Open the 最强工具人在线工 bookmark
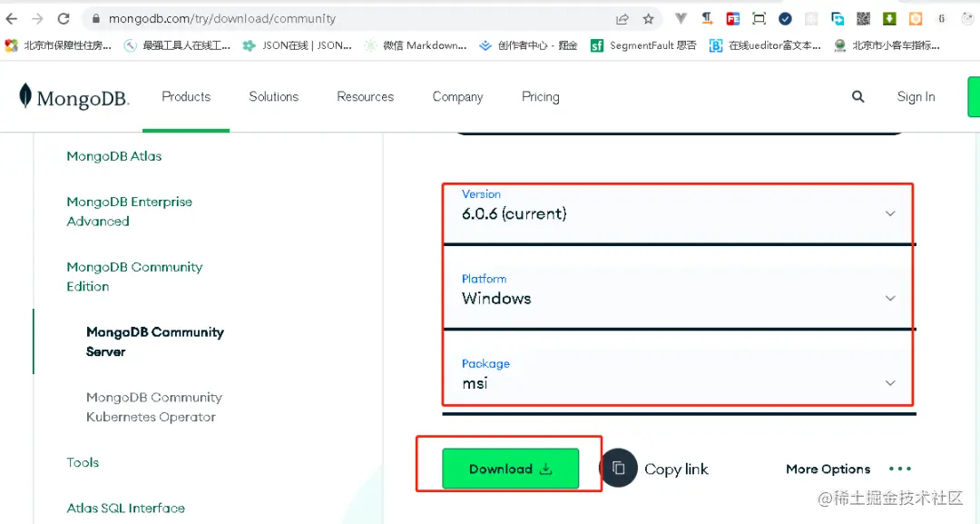980x524 pixels. (177, 45)
